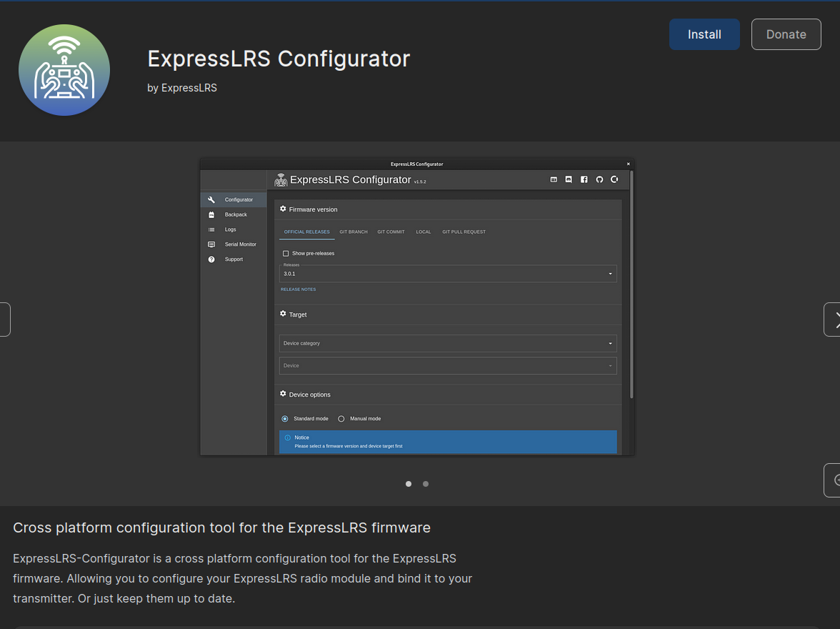Screen dimensions: 840x629
Task: Select the Standard mode radio button
Action: coord(285,419)
